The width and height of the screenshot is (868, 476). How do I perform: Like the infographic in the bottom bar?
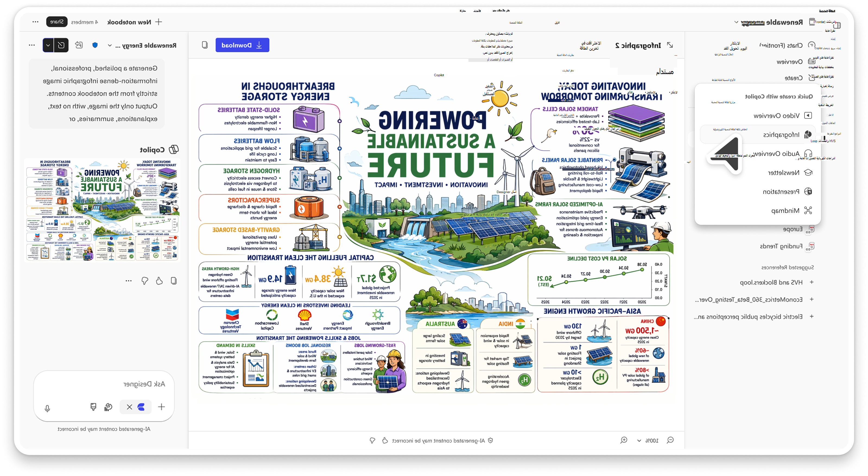coord(385,440)
